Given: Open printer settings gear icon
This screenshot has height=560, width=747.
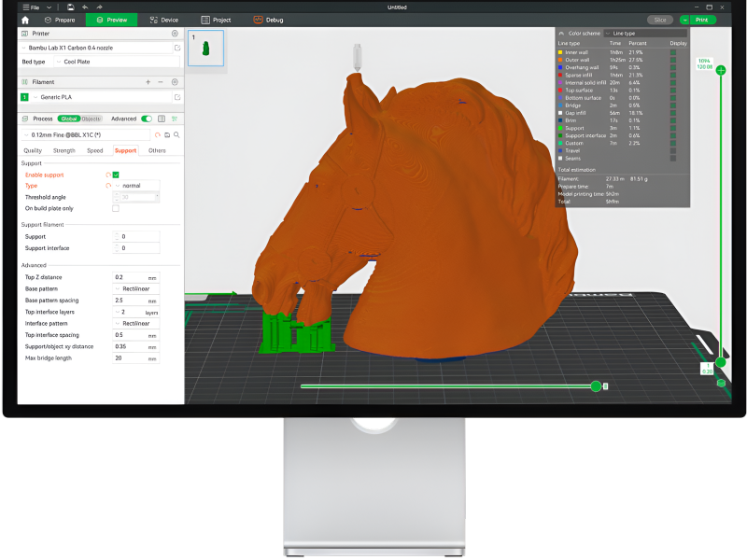Looking at the screenshot, I should point(175,33).
